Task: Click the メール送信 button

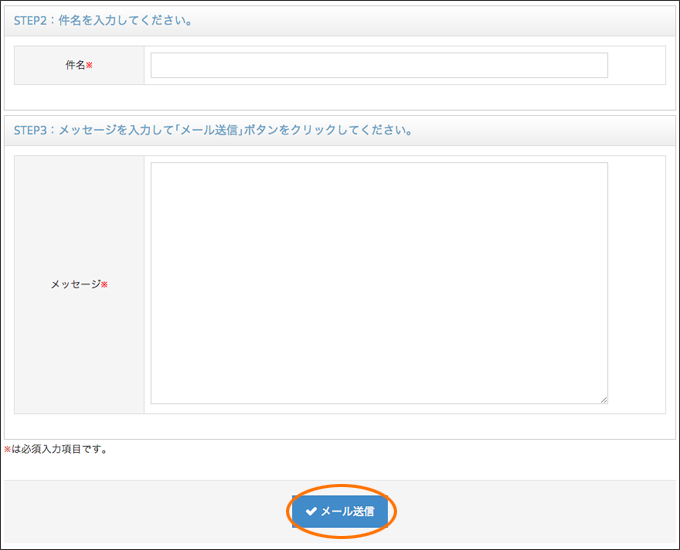Action: 340,511
